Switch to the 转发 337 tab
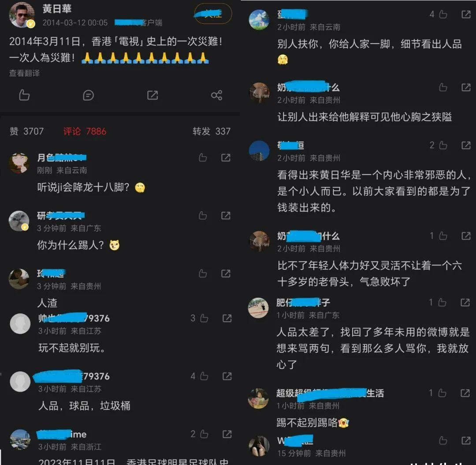 point(212,131)
